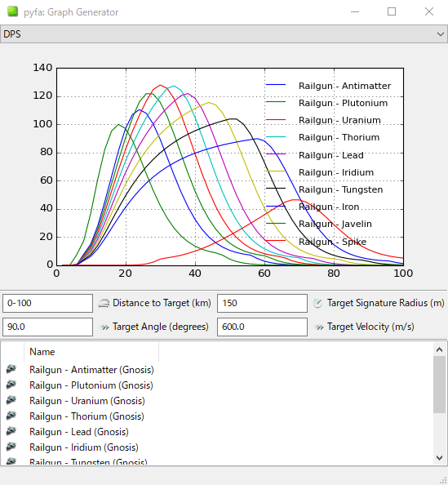Click the ship icon beside Railgun - Lead (Gnosis)
The image size is (448, 485).
tap(11, 431)
